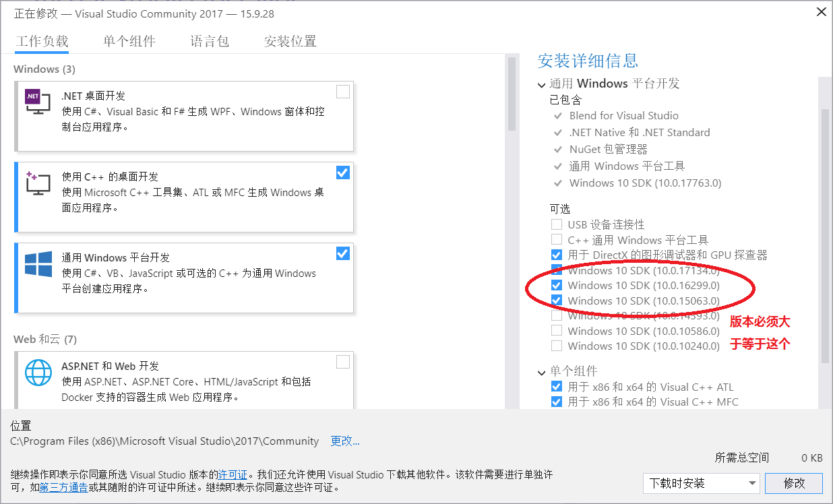833x504 pixels.
Task: Click the Web 和云 (7) category heading
Action: coord(45,339)
